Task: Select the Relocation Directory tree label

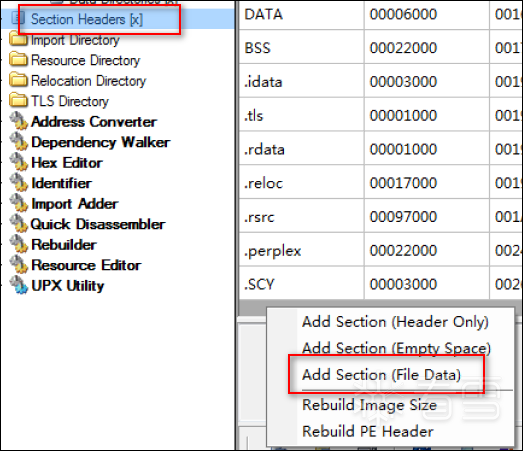Action: pyautogui.click(x=88, y=81)
